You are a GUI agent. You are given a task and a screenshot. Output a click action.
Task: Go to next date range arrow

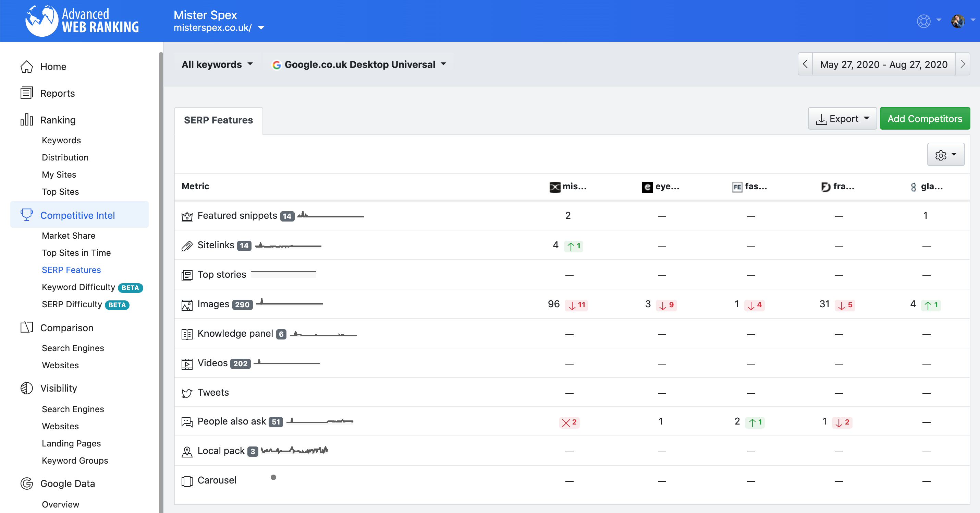pyautogui.click(x=962, y=64)
